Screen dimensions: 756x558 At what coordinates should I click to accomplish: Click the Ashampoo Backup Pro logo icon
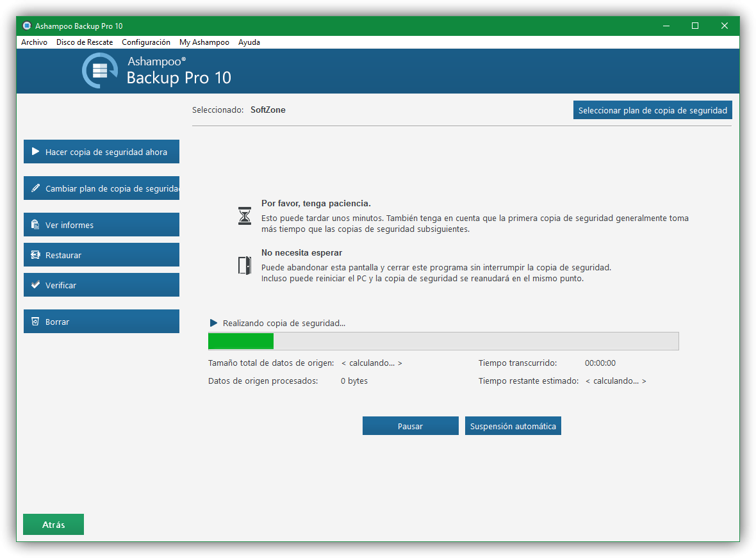click(x=100, y=70)
